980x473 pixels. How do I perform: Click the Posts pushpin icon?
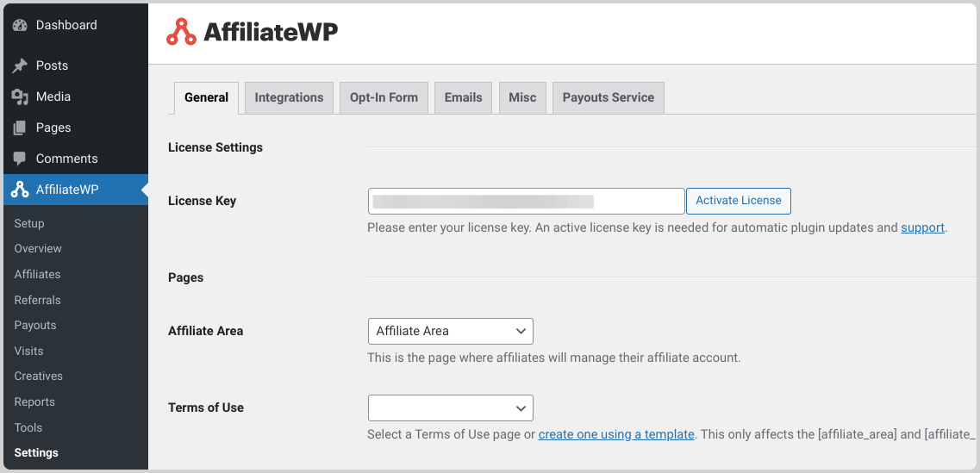[20, 65]
